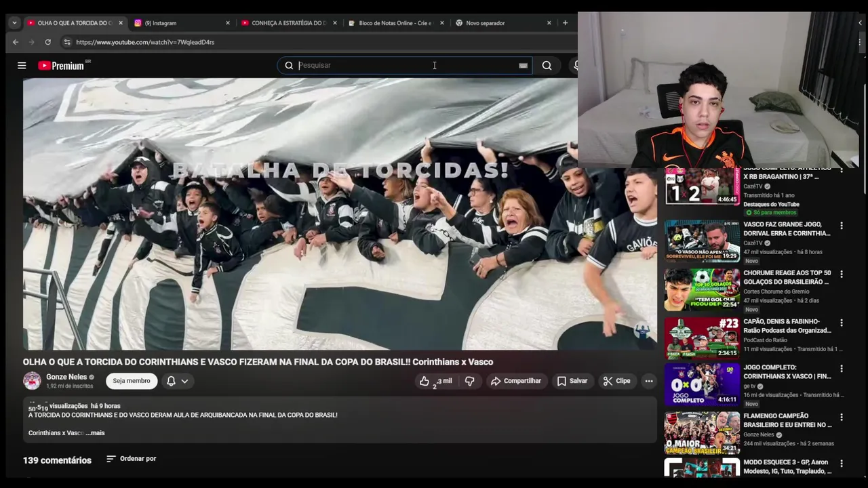Open Gonze Neles channel name link
This screenshot has width=868, height=488.
pyautogui.click(x=66, y=377)
